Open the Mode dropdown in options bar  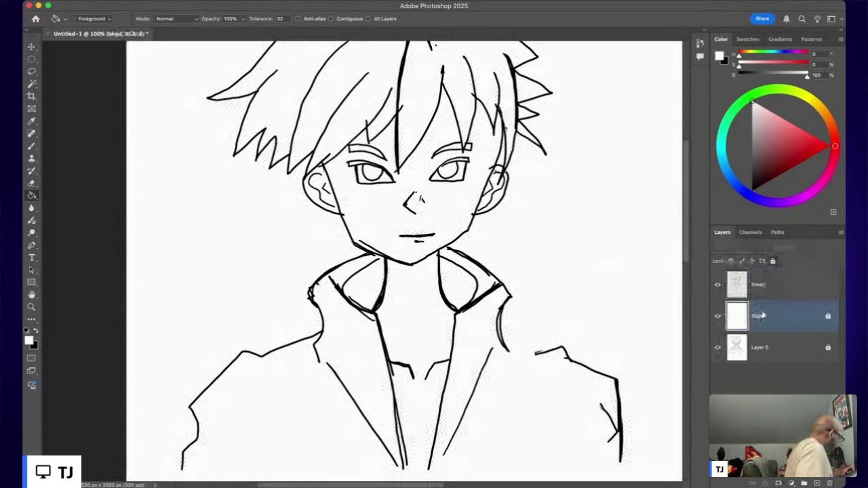point(175,19)
